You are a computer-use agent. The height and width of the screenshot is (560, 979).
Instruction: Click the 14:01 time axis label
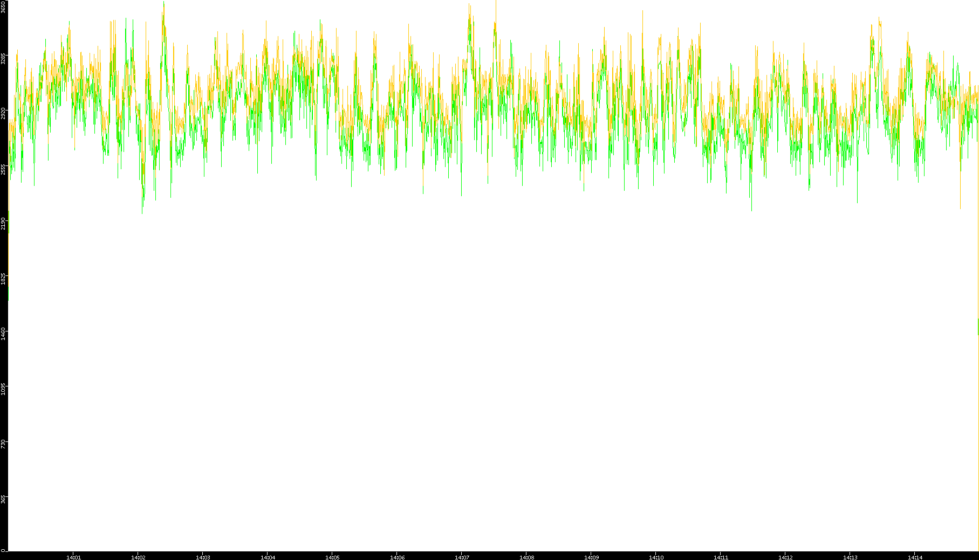click(73, 557)
